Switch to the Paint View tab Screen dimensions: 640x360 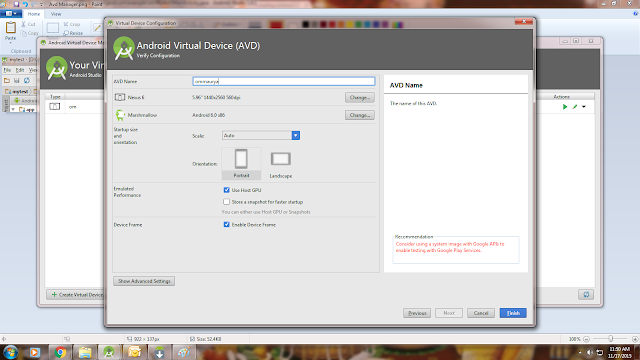point(56,14)
